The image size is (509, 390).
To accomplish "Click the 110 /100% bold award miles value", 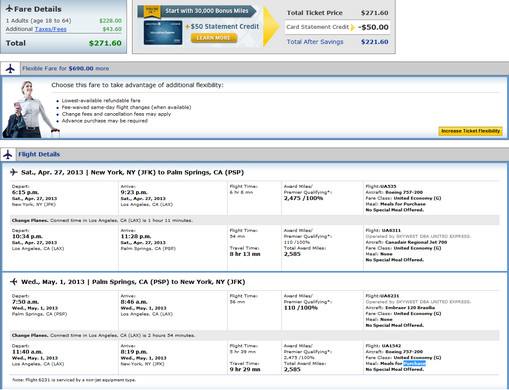I will (301, 308).
